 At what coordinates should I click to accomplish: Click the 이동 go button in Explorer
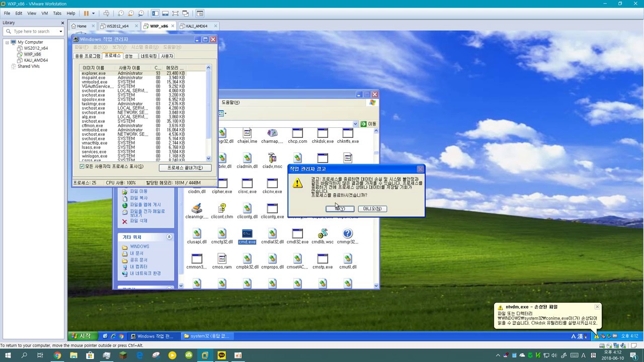click(x=368, y=124)
